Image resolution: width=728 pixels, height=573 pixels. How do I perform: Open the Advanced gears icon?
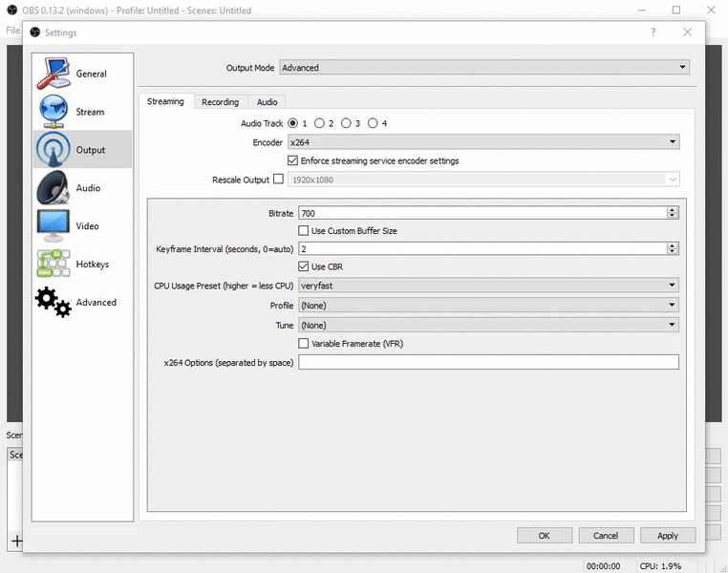pos(54,302)
